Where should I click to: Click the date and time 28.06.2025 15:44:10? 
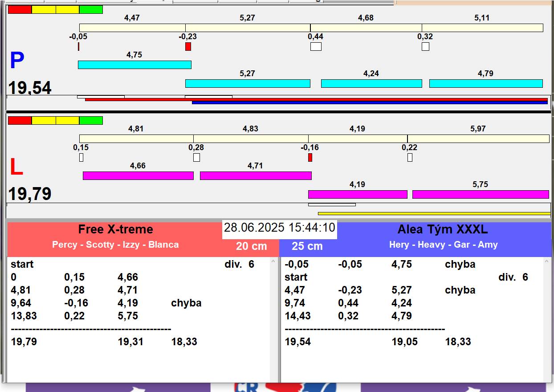pos(280,228)
